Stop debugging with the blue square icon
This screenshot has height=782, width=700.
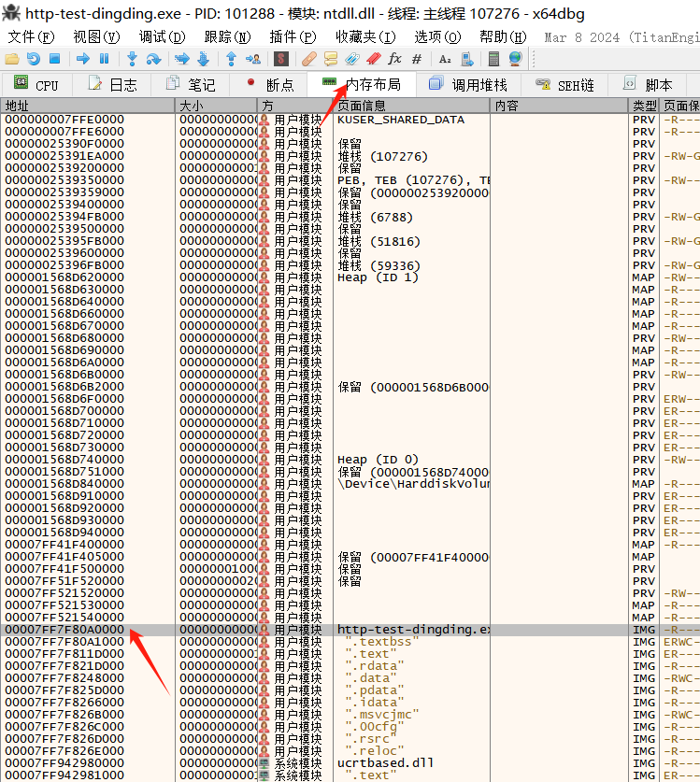point(54,59)
